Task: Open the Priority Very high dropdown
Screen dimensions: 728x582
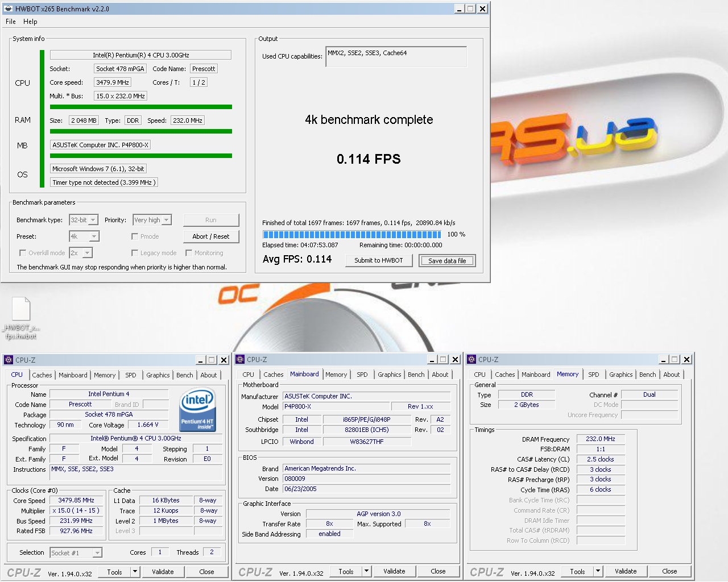Action: tap(152, 220)
